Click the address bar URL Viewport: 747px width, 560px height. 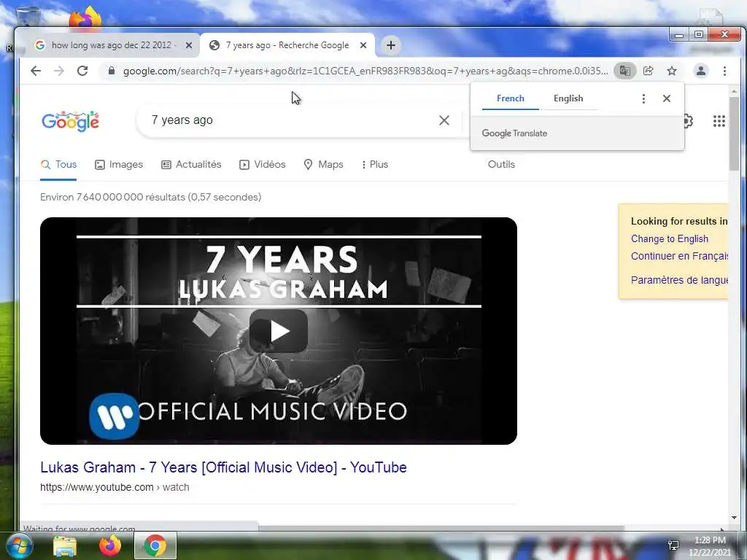click(x=365, y=71)
